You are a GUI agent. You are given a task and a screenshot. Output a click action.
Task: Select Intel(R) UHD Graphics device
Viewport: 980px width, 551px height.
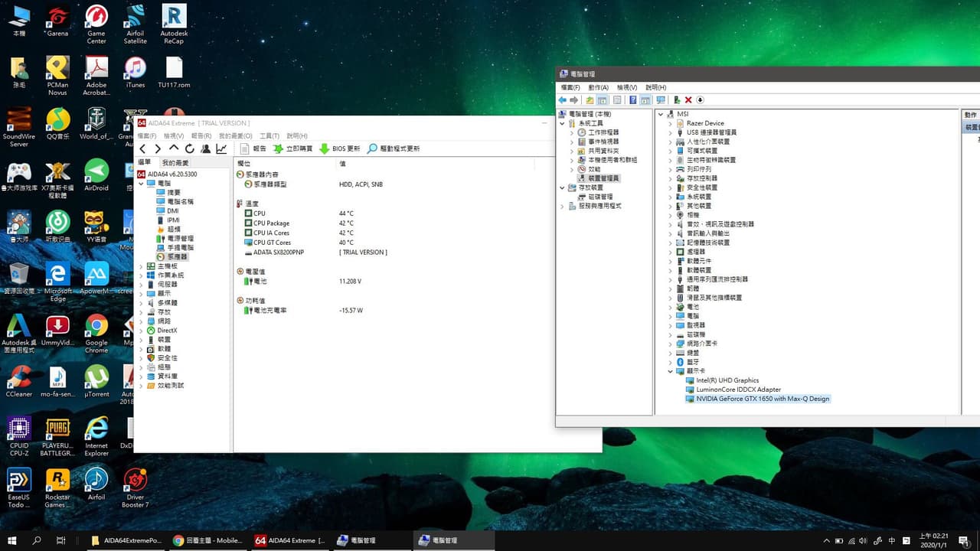(722, 380)
